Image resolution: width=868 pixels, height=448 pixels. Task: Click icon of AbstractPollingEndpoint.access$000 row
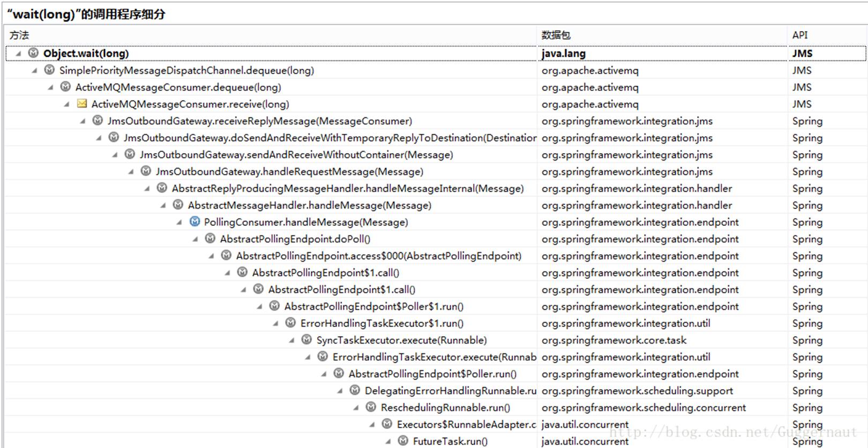(x=226, y=255)
